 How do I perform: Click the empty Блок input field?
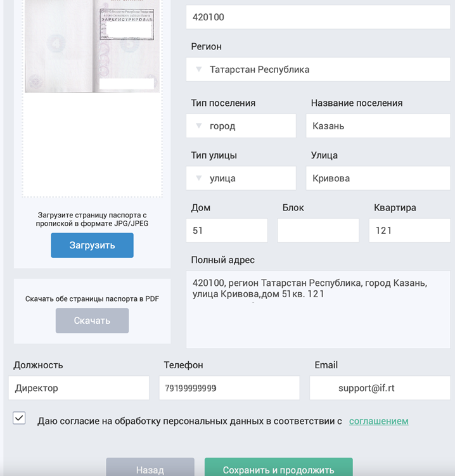pos(318,231)
